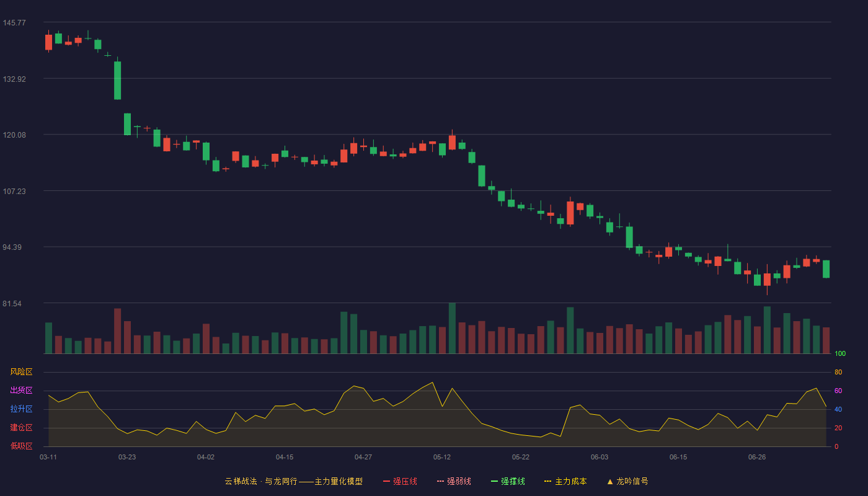The height and width of the screenshot is (496, 868).
Task: Click the 06-26 date axis label
Action: click(757, 458)
